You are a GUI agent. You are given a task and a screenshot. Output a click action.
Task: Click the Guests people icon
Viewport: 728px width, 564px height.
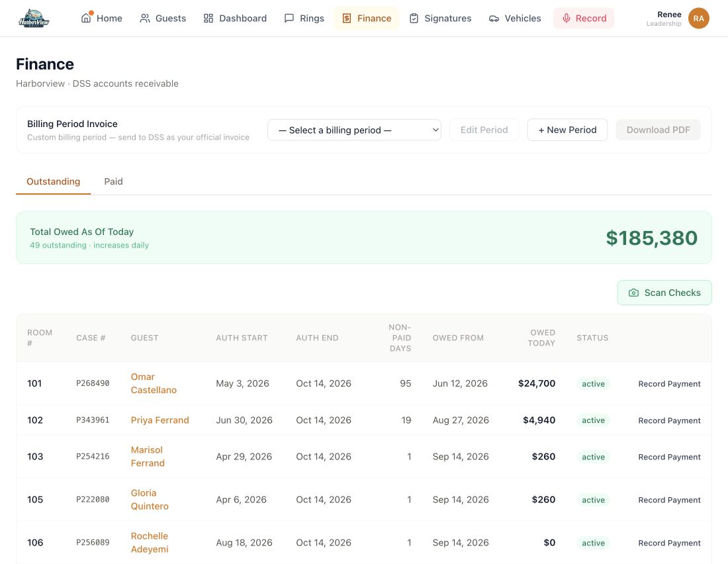pos(145,18)
